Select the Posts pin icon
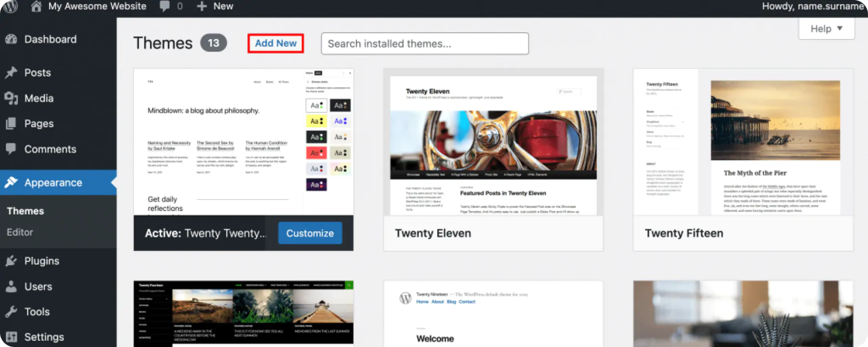The width and height of the screenshot is (868, 347). click(x=11, y=73)
